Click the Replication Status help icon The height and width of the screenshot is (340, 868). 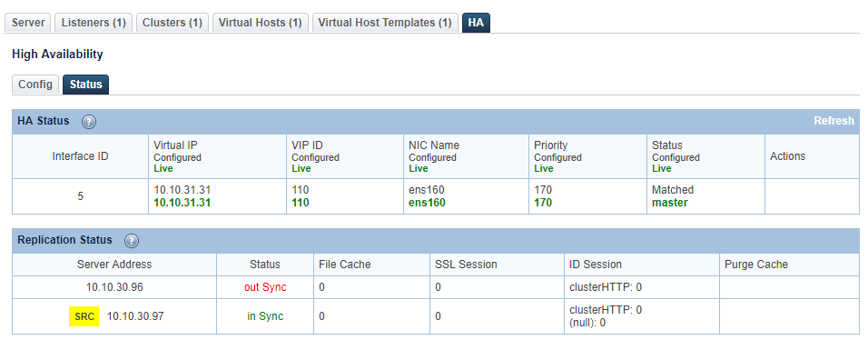(132, 241)
